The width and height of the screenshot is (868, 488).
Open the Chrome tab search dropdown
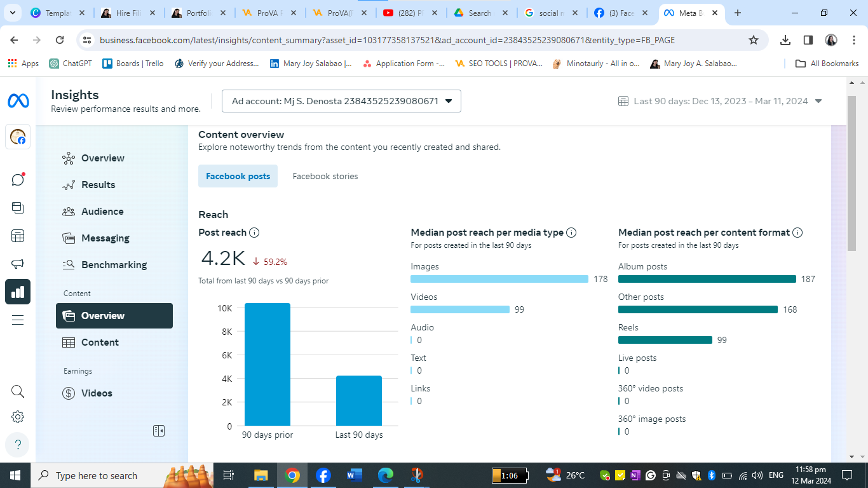[x=13, y=13]
